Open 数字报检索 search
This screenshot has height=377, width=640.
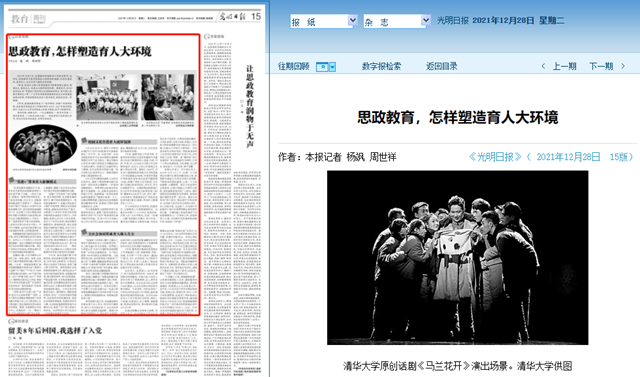[x=381, y=66]
